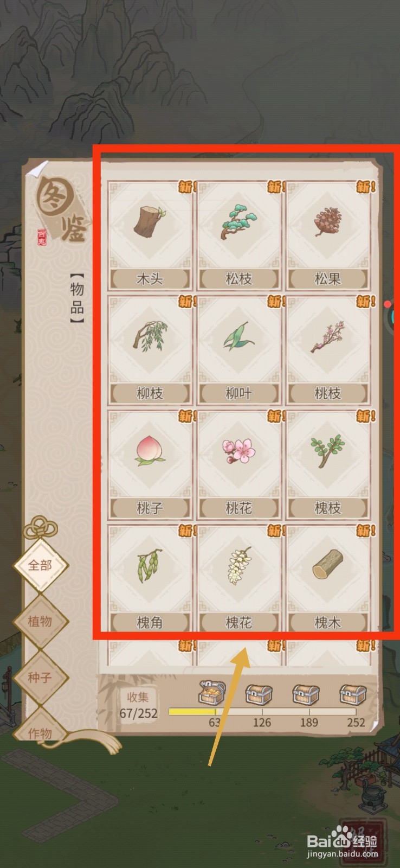Open the 种子 seeds tab
400x868 pixels.
[x=40, y=677]
